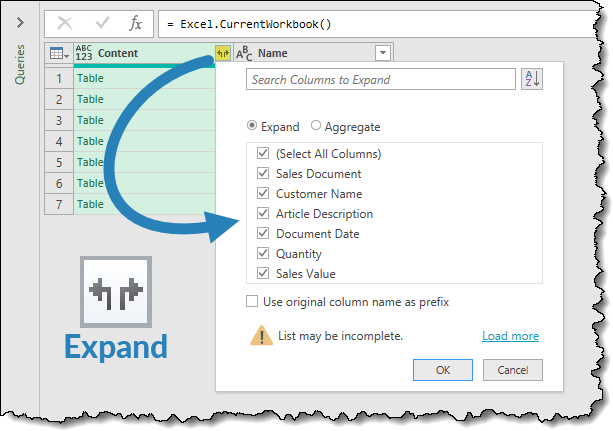This screenshot has width=613, height=431.
Task: Click the ABC123 data type icon
Action: tap(84, 53)
